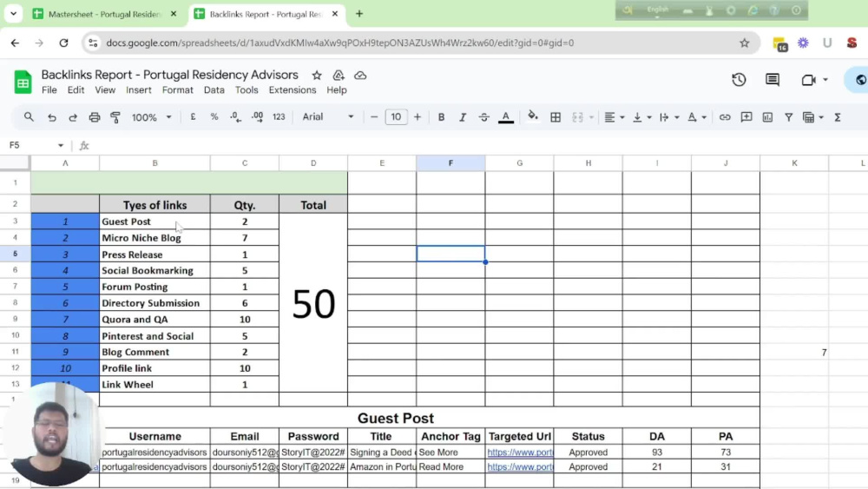This screenshot has width=868, height=489.
Task: Switch to the Mastersheet browser tab
Action: [x=105, y=14]
